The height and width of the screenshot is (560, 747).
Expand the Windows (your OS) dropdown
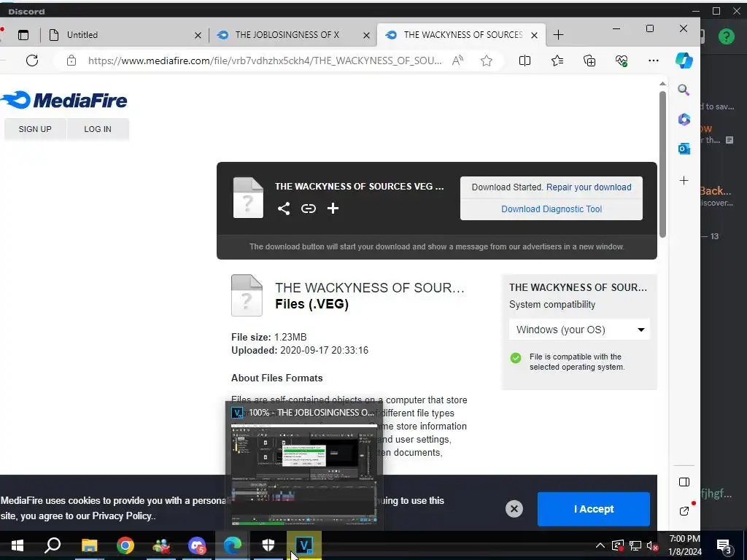coord(579,330)
